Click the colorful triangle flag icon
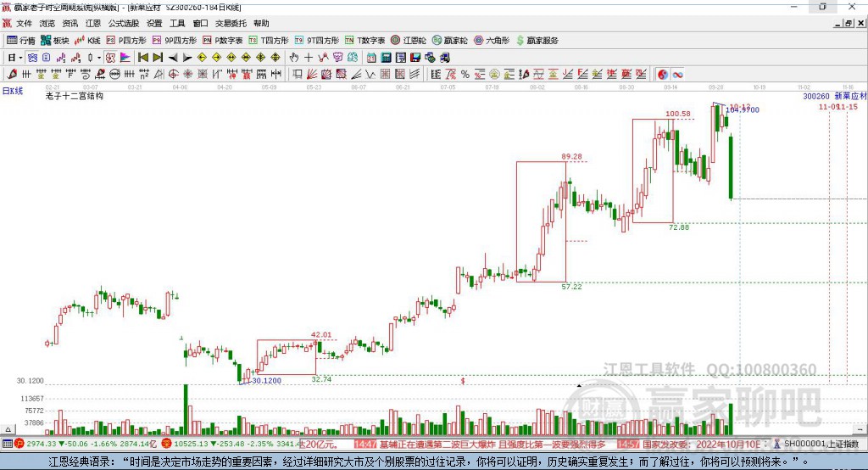Image resolution: width=868 pixels, height=470 pixels. [x=125, y=58]
